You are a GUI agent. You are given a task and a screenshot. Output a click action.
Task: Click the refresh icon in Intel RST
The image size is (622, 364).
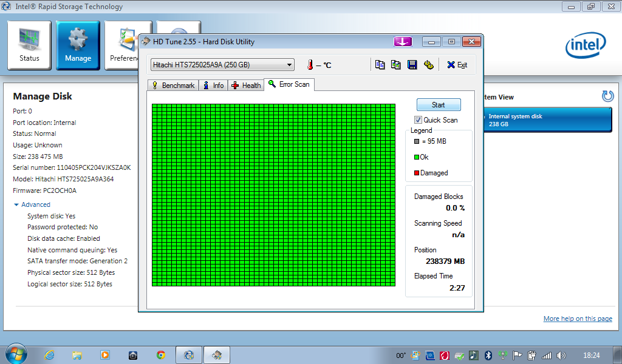(x=607, y=96)
